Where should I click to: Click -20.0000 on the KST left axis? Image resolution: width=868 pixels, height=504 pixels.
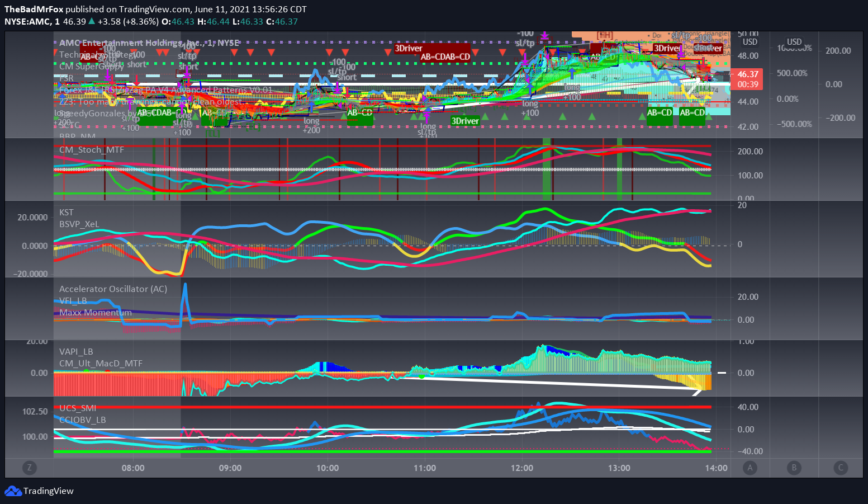(31, 274)
